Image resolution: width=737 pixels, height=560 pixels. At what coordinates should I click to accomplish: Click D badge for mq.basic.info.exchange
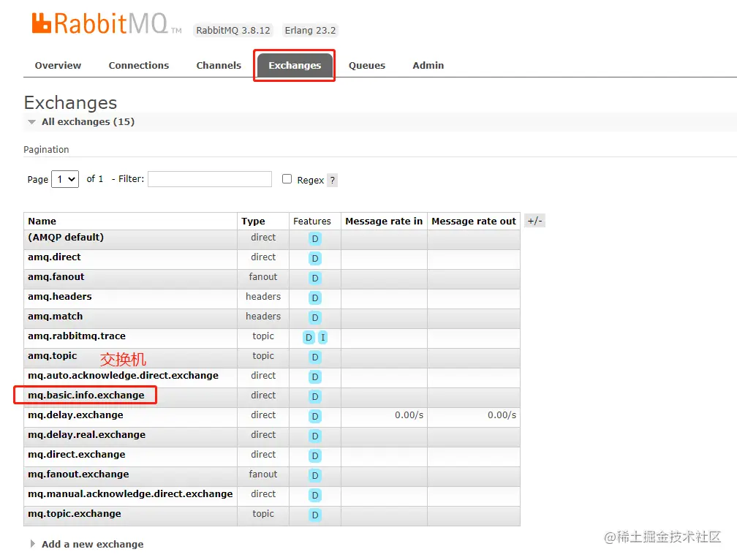315,396
